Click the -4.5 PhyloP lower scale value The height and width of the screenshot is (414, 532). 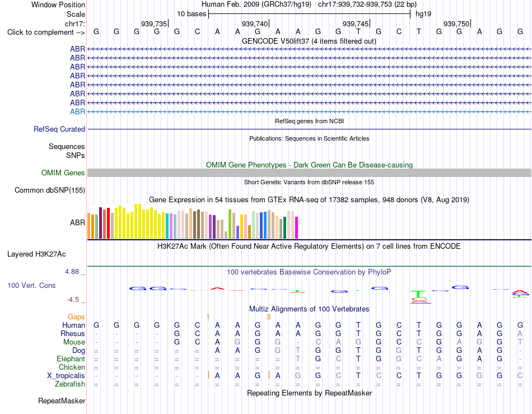tap(73, 300)
